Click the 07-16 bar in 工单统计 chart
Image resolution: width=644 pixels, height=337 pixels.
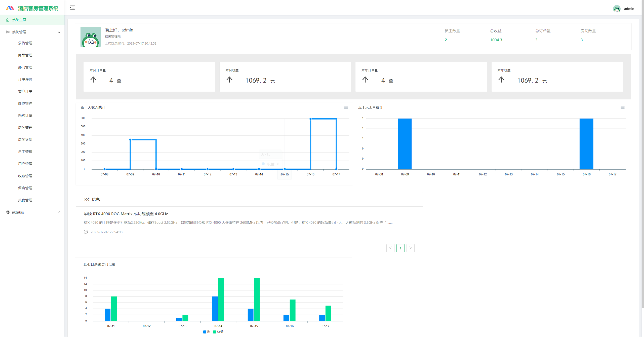[586, 144]
